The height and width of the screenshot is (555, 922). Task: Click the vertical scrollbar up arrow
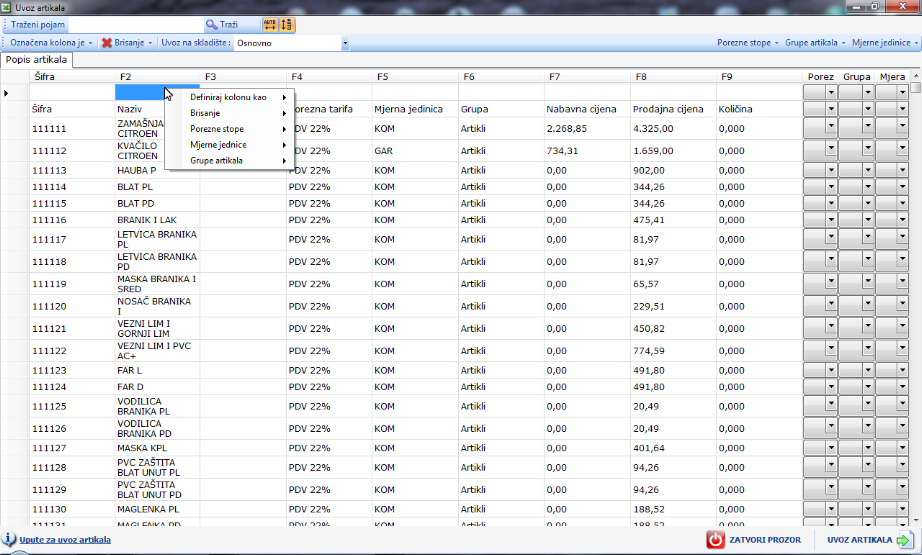click(x=916, y=76)
